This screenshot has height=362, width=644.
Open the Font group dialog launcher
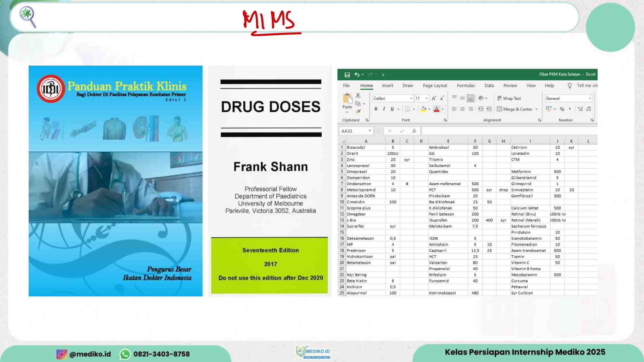point(445,120)
